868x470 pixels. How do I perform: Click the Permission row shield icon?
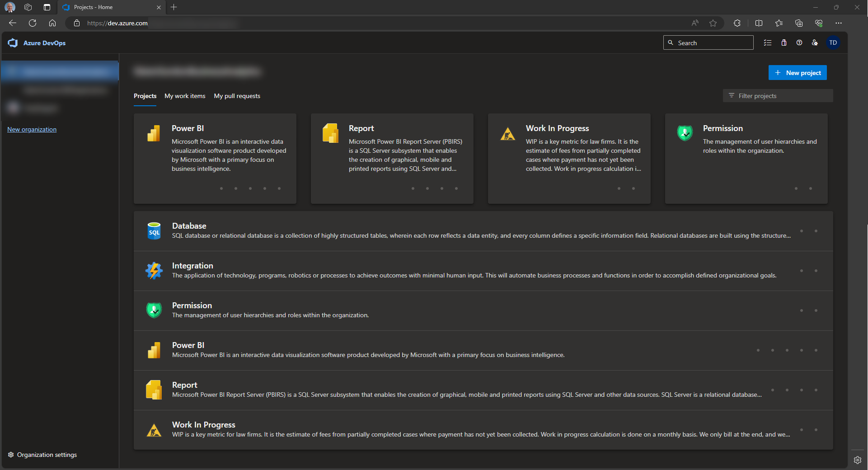pos(154,310)
